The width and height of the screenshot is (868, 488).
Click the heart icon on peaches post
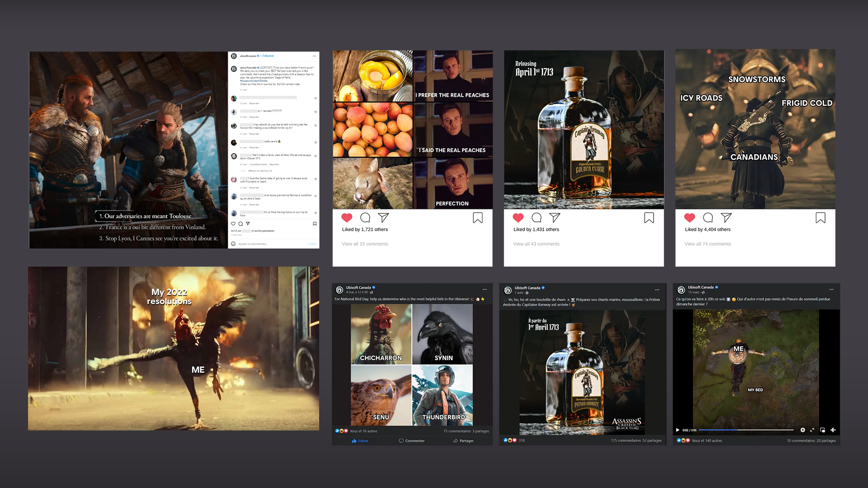click(347, 218)
